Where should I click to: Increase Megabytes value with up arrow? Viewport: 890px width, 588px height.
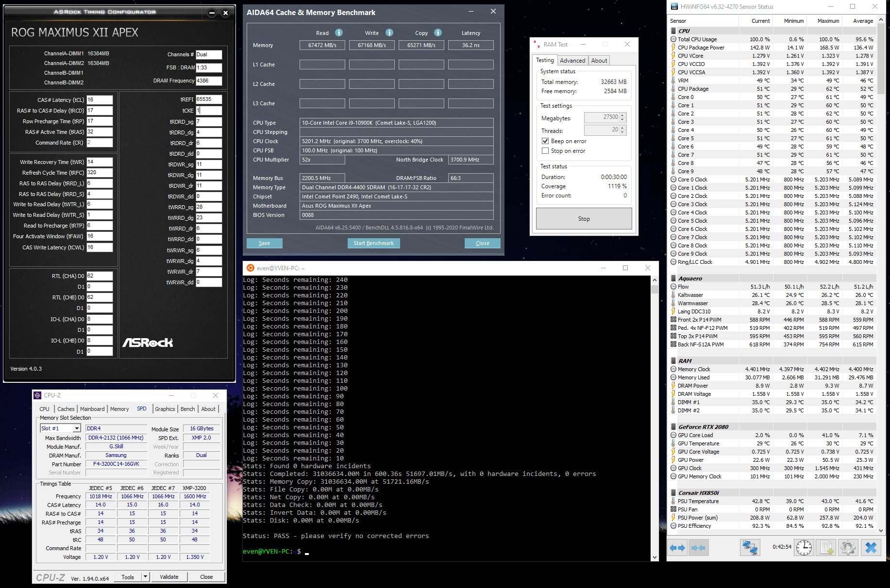pos(623,115)
